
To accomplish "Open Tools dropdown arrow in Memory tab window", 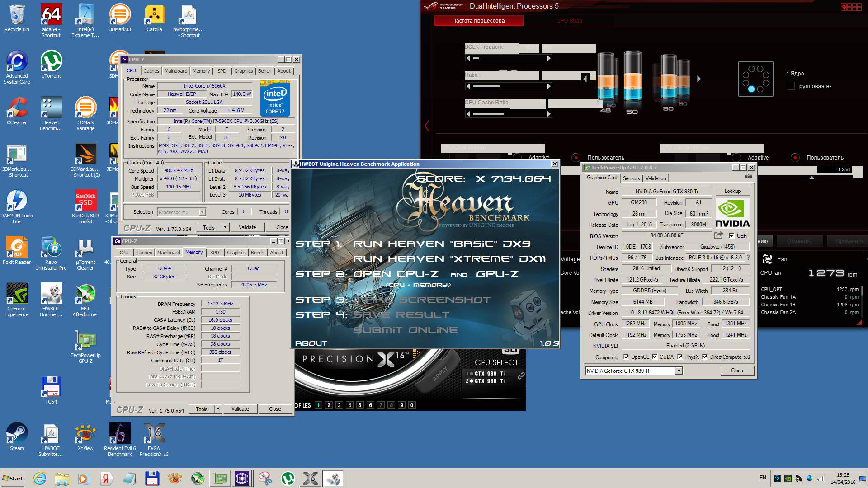I will point(218,409).
